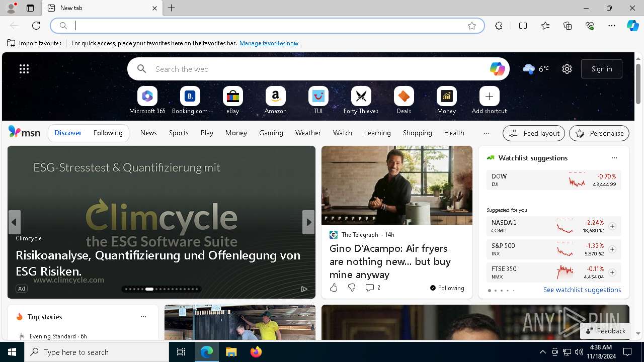The height and width of the screenshot is (362, 644).
Task: Open the MSN apps grid launcher
Action: click(x=24, y=69)
